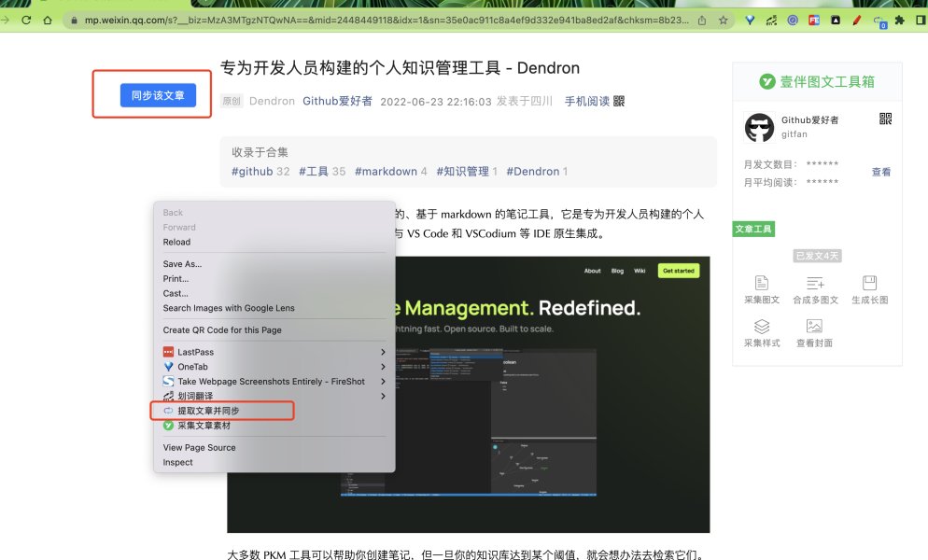Expand the LastPass submenu arrow
The image size is (928, 560).
[383, 352]
